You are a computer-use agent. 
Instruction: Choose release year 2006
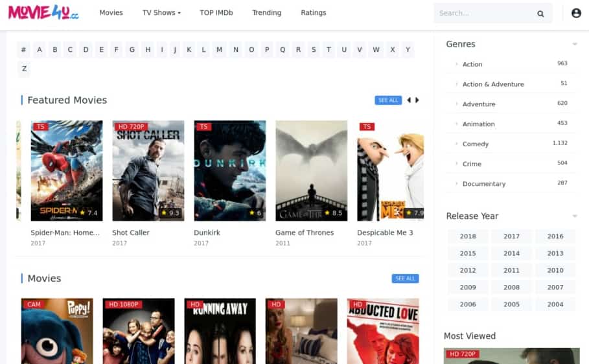[x=468, y=304]
